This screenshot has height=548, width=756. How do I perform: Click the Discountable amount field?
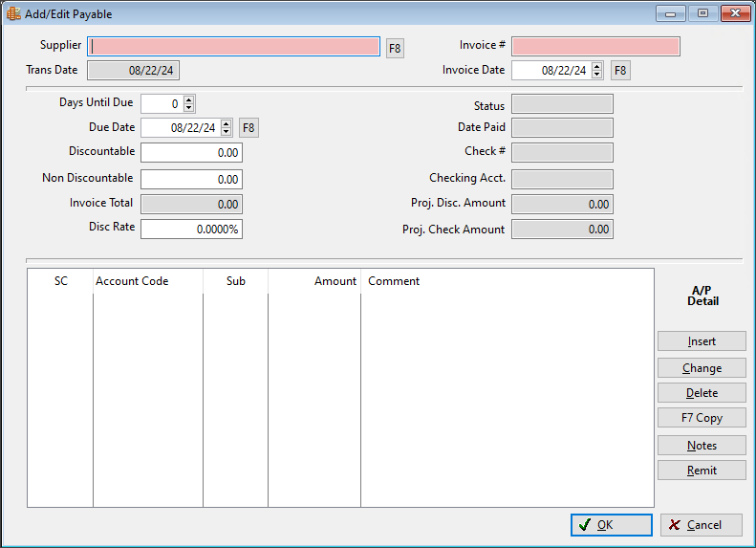[191, 152]
